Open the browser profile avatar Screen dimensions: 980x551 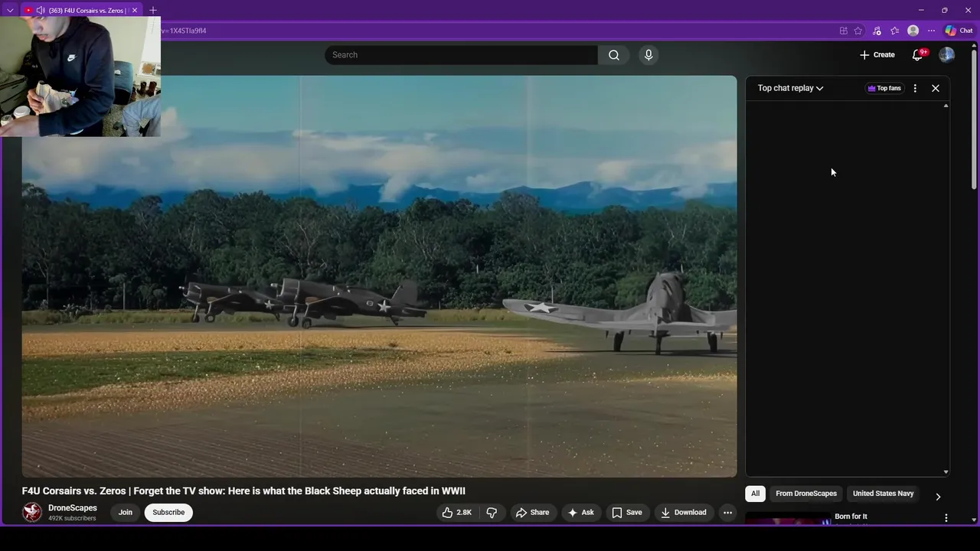(913, 31)
